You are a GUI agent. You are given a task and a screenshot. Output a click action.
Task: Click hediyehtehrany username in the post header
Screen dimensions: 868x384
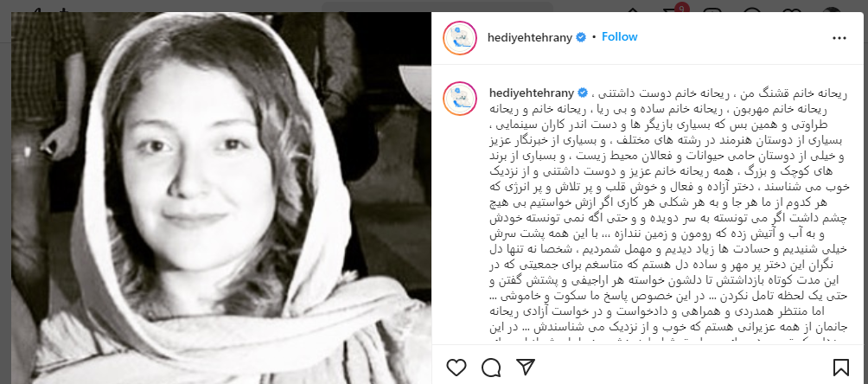[531, 37]
